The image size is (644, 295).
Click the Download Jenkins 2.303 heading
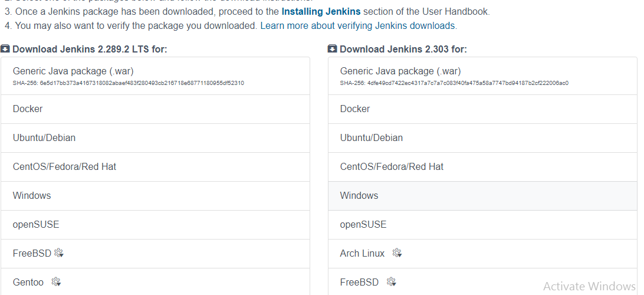[403, 50]
